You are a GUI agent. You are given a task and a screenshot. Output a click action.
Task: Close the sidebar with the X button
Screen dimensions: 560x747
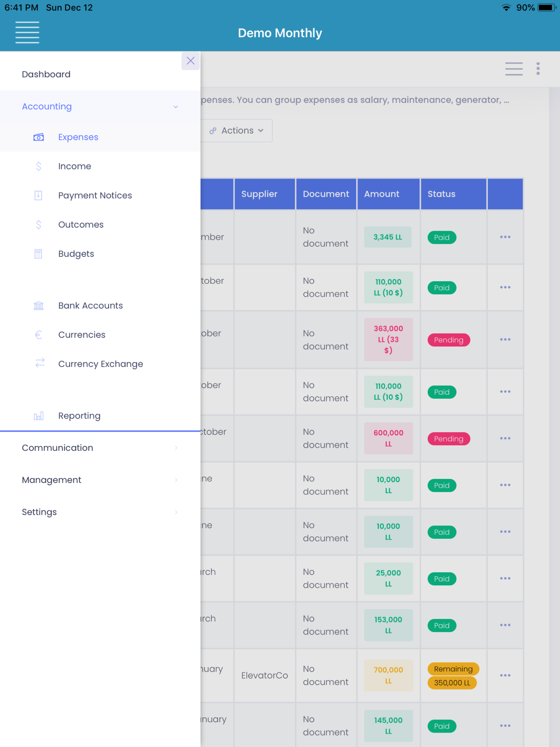tap(191, 61)
